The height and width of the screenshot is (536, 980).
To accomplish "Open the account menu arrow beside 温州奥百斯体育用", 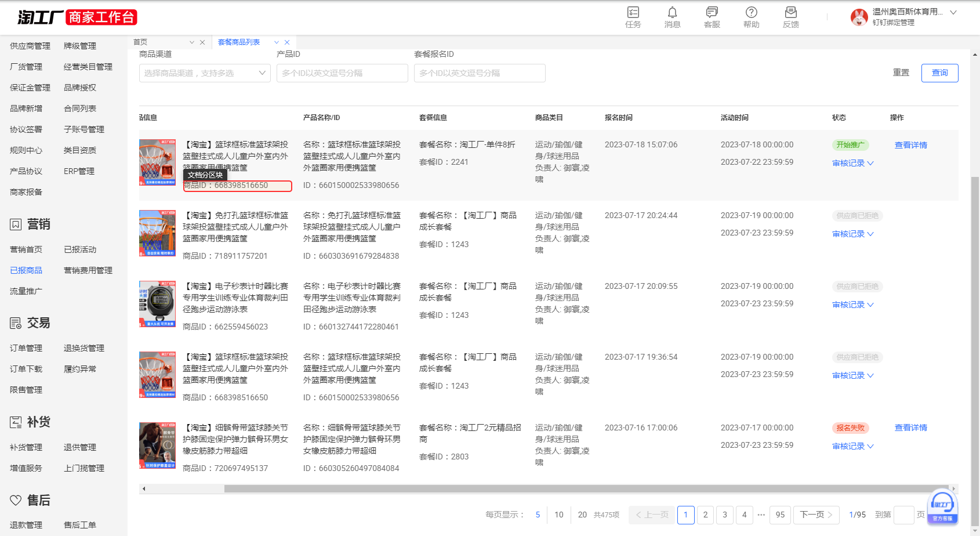I will [953, 12].
